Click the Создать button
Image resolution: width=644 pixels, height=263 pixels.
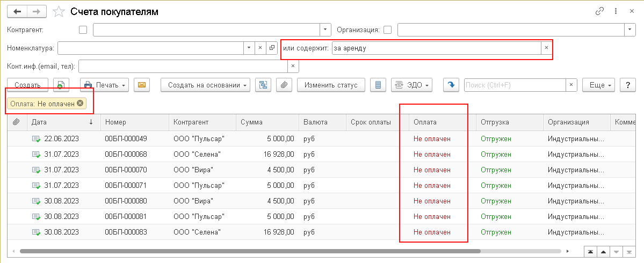pyautogui.click(x=27, y=85)
